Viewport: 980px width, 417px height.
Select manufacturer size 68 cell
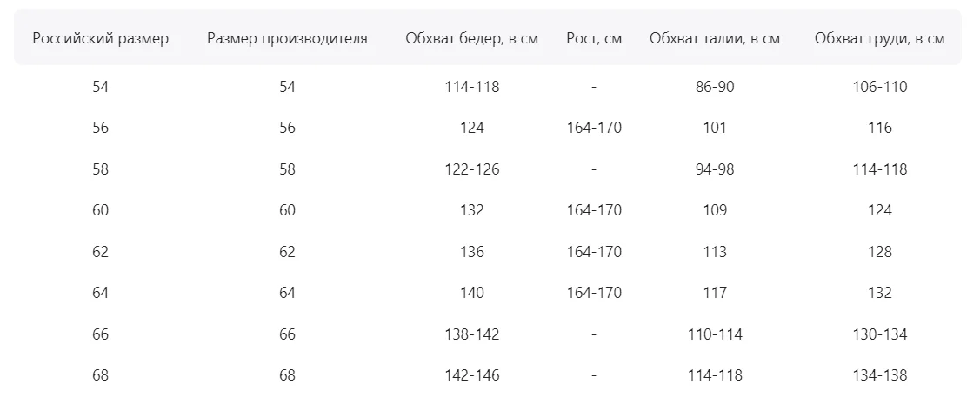[x=288, y=376]
